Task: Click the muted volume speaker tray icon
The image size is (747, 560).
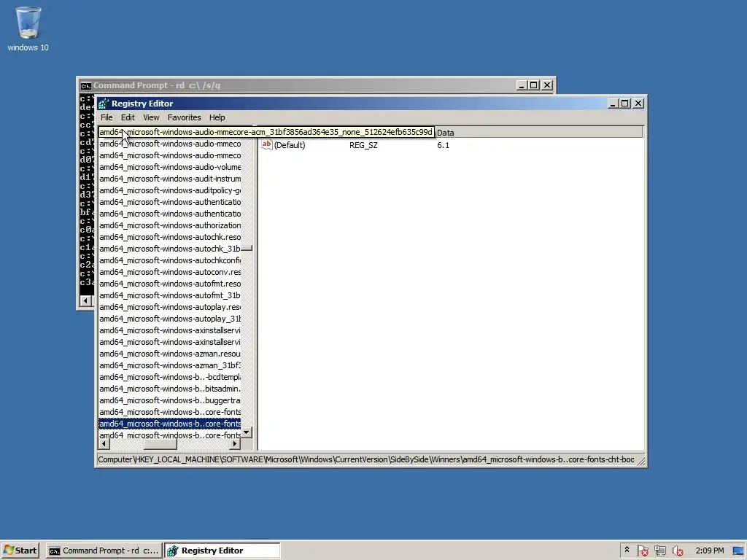Action: pyautogui.click(x=678, y=551)
